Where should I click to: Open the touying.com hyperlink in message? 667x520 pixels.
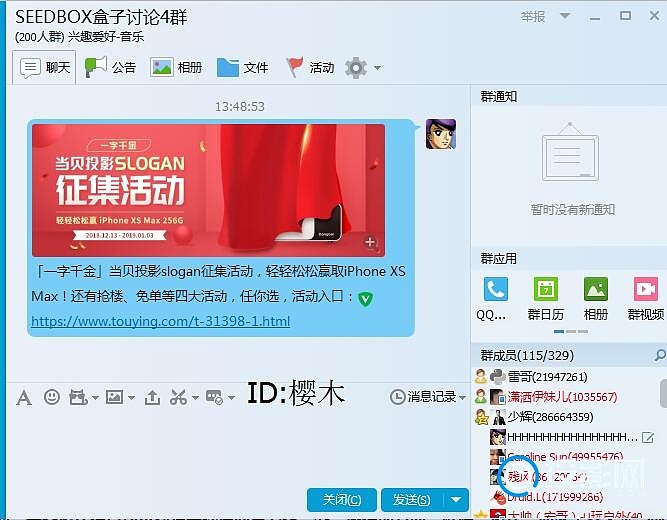[x=161, y=321]
